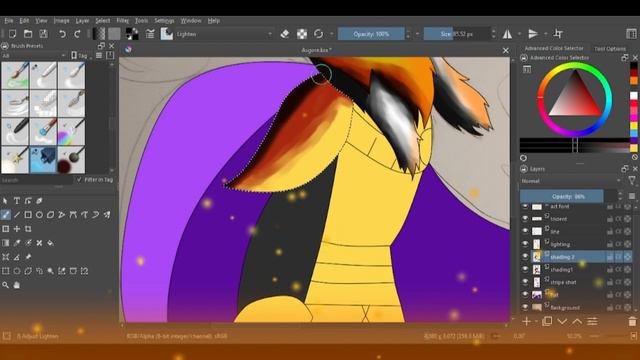The height and width of the screenshot is (360, 640).
Task: Create a new document from toolbar
Action: (13, 34)
